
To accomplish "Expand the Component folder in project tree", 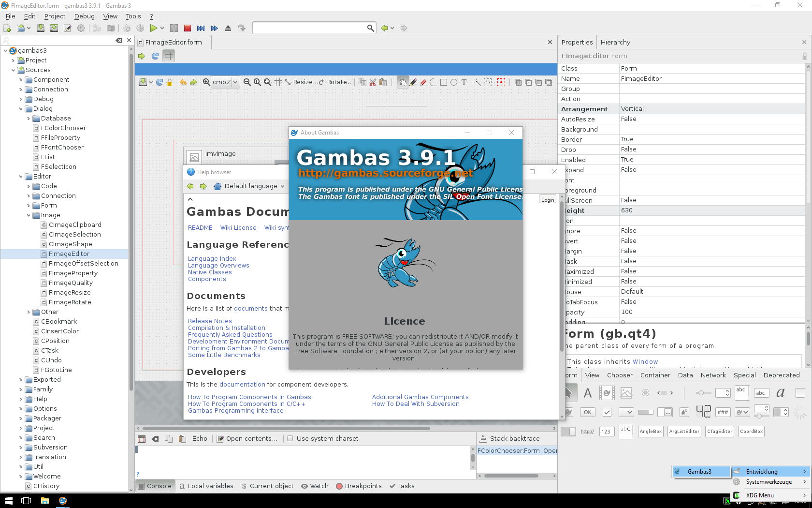I will click(x=21, y=80).
